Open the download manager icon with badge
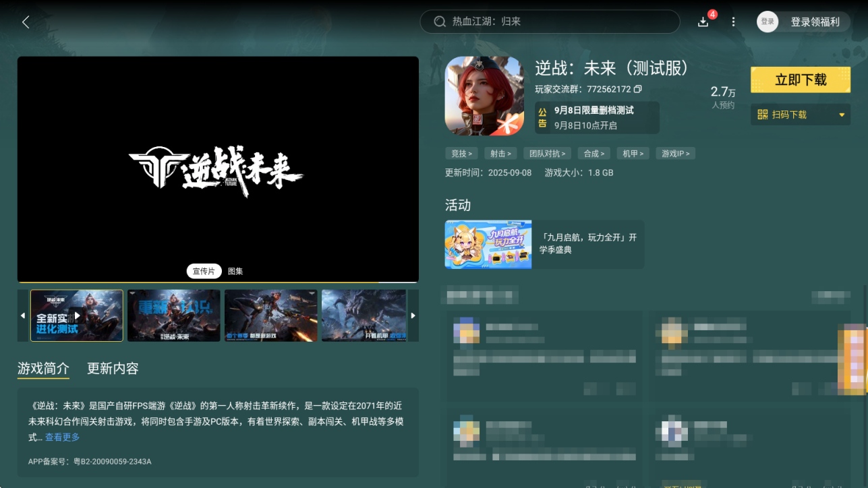The width and height of the screenshot is (868, 488). pos(703,22)
